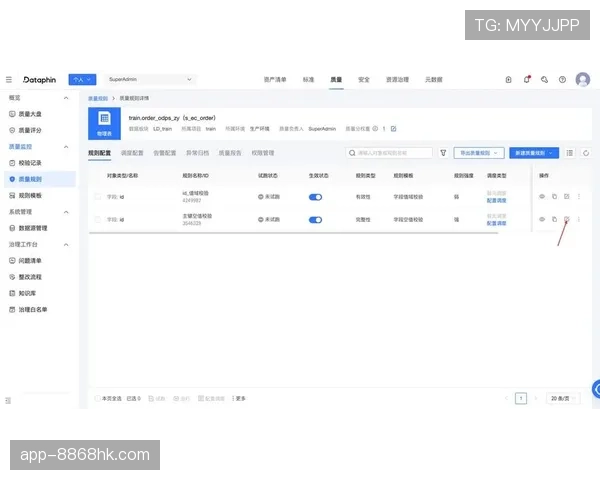The height and width of the screenshot is (480, 600).
Task: Open the more options dots in first row
Action: click(578, 196)
